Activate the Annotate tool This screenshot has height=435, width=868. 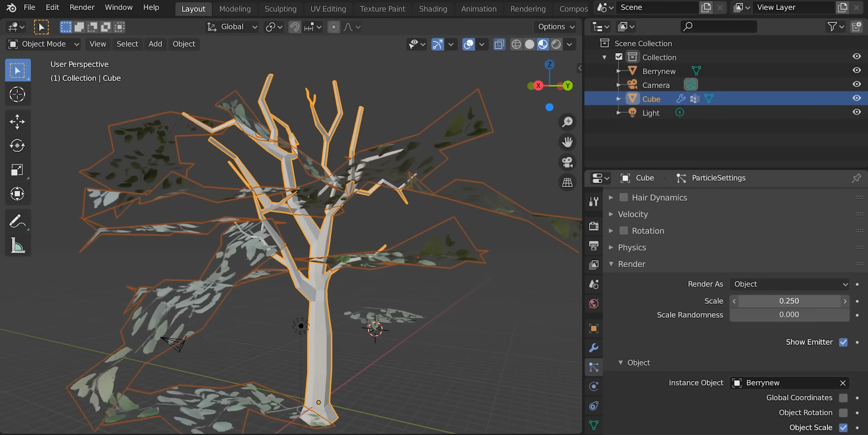coord(17,221)
